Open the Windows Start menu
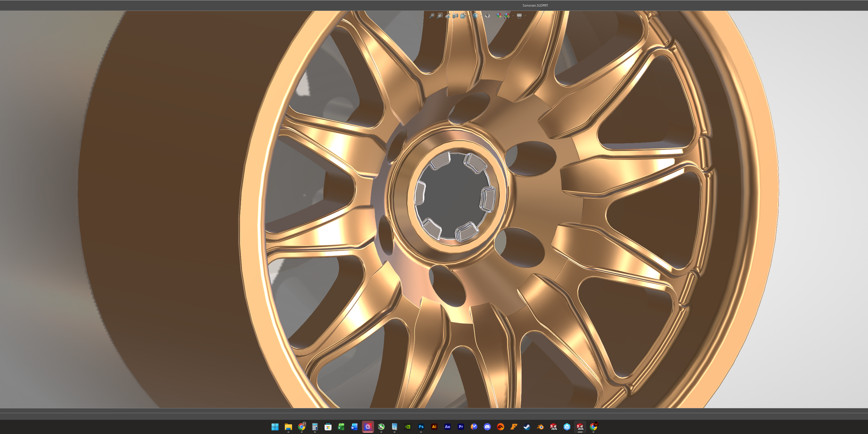 [275, 427]
